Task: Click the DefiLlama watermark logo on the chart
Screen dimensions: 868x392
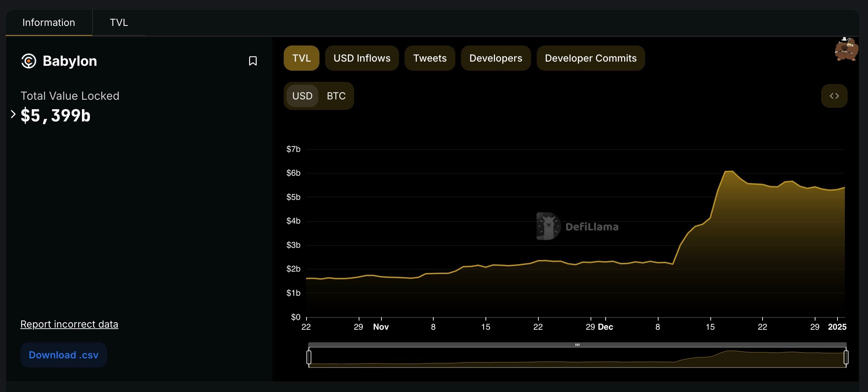Action: pyautogui.click(x=578, y=226)
